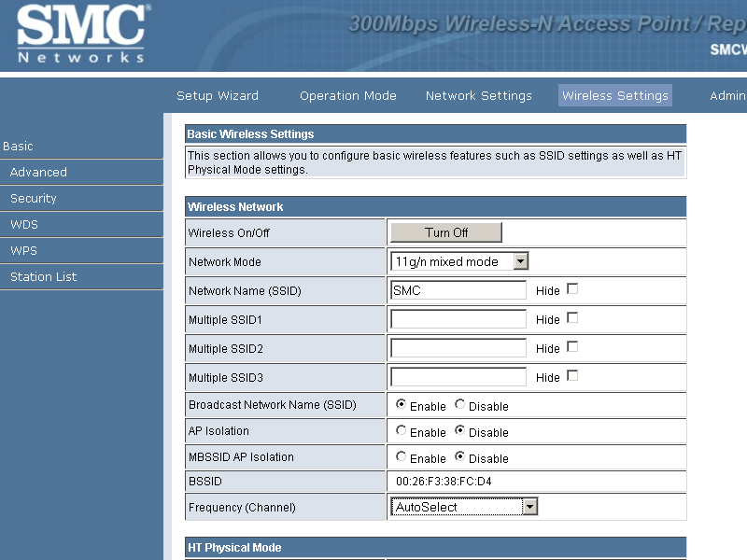Click the Multiple SSID1 input field
747x560 pixels.
click(458, 319)
